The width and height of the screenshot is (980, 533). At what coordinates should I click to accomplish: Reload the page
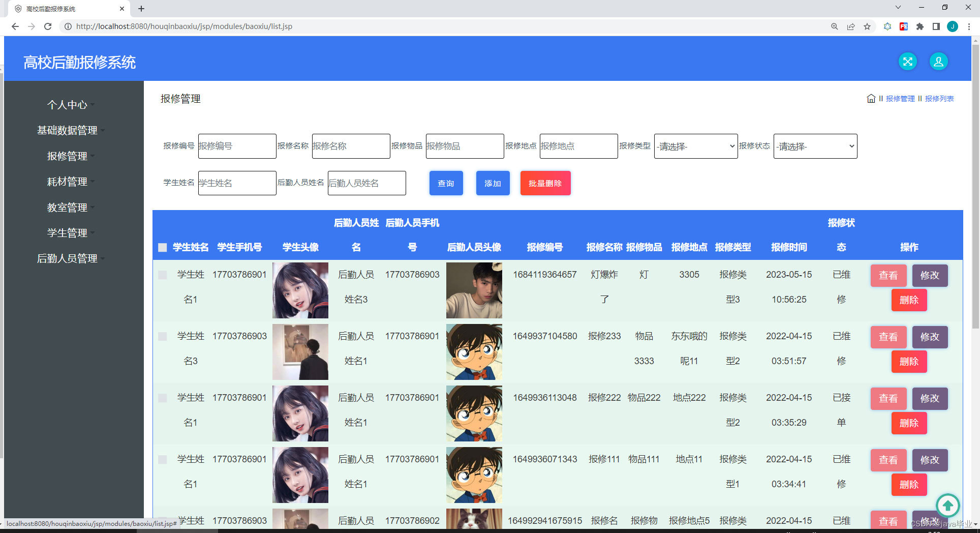click(x=48, y=26)
